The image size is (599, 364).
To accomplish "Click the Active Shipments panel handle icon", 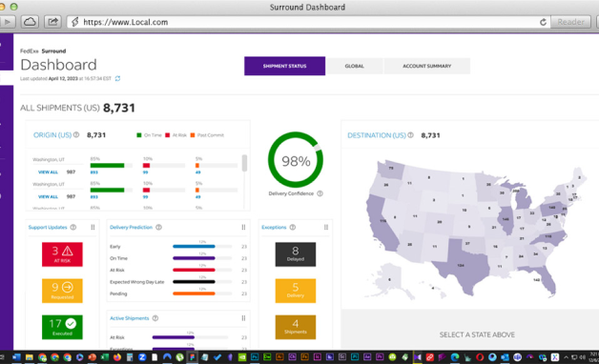I will pyautogui.click(x=244, y=318).
